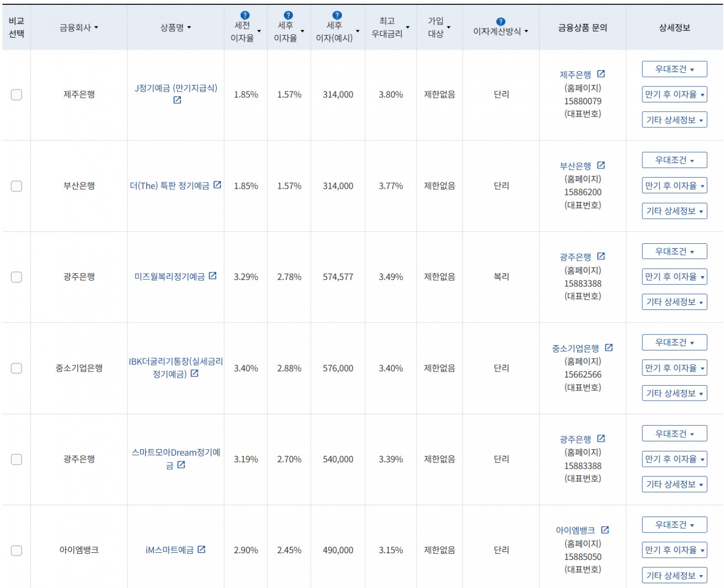Click help icon above 세후 이자율 header
The width and height of the screenshot is (724, 588).
click(x=288, y=15)
